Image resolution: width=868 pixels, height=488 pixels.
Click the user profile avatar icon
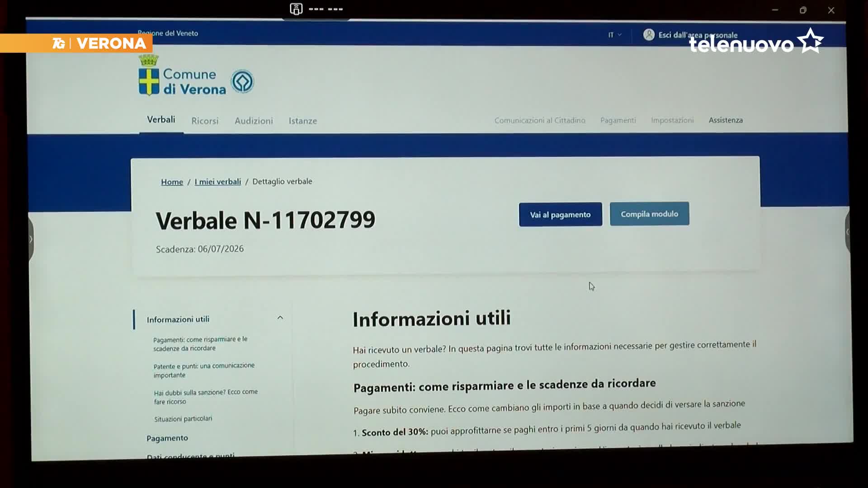[x=649, y=35]
